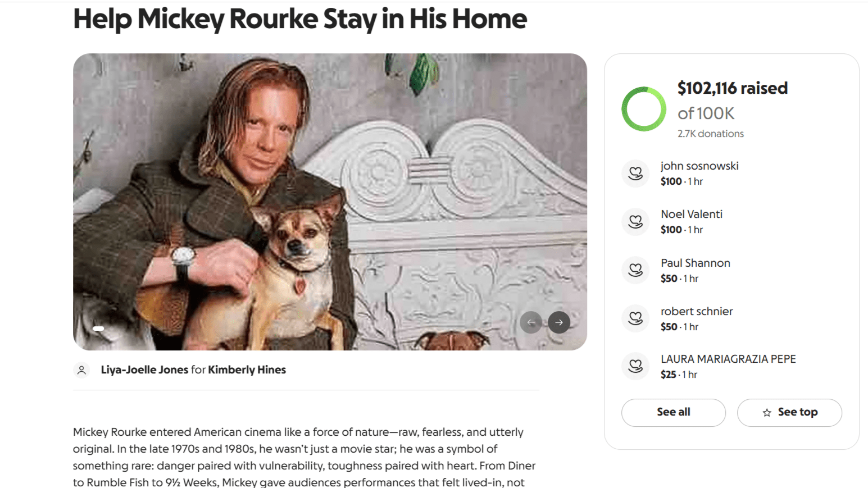Select the carousel dot indicator on the photo
Image resolution: width=868 pixels, height=488 pixels.
(99, 328)
